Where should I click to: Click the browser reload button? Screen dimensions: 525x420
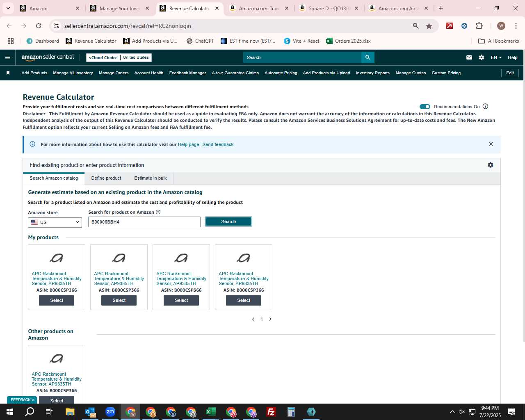click(x=39, y=26)
